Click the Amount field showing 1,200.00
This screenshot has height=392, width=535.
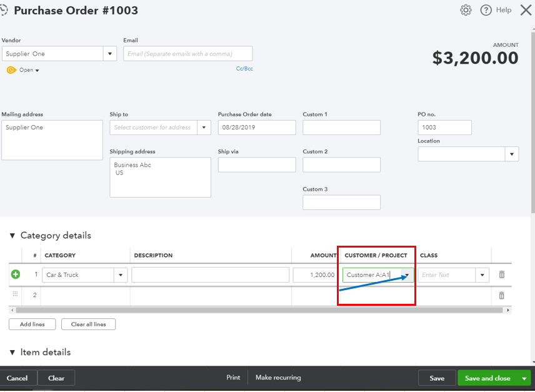(x=316, y=275)
